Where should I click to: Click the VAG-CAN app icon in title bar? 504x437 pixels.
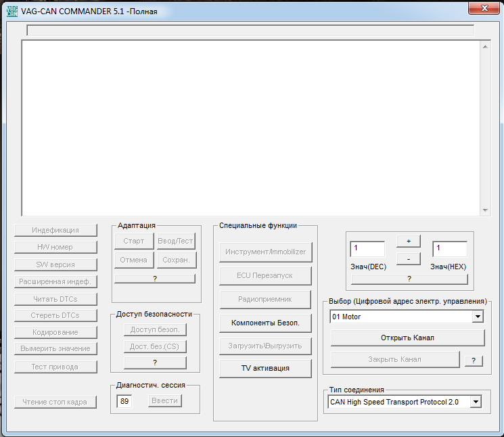click(x=12, y=11)
